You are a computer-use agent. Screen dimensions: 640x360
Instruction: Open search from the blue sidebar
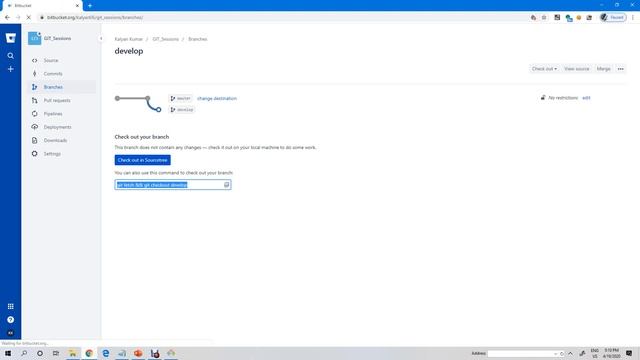11,56
